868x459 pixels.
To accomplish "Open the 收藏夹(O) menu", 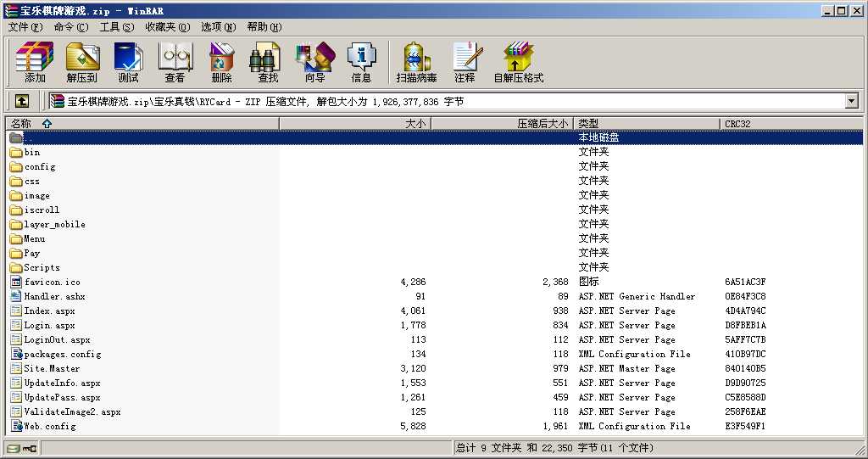I will pyautogui.click(x=167, y=26).
